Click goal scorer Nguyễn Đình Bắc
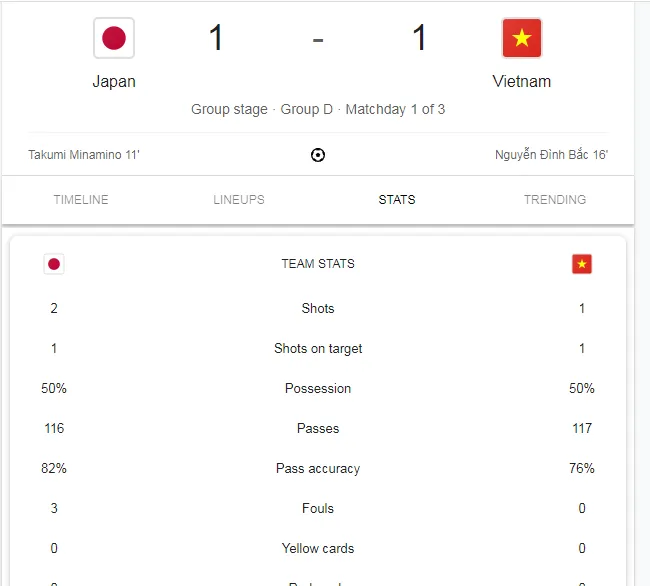The height and width of the screenshot is (586, 650). coord(551,155)
